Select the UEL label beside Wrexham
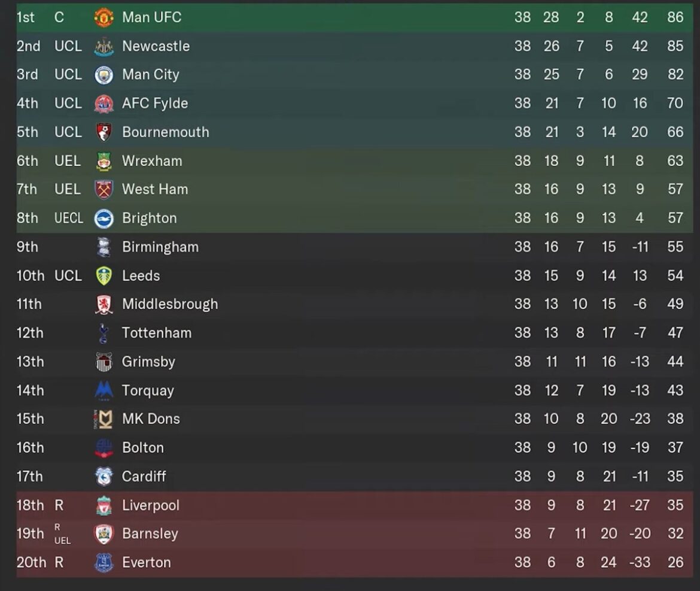This screenshot has height=591, width=700. [68, 160]
